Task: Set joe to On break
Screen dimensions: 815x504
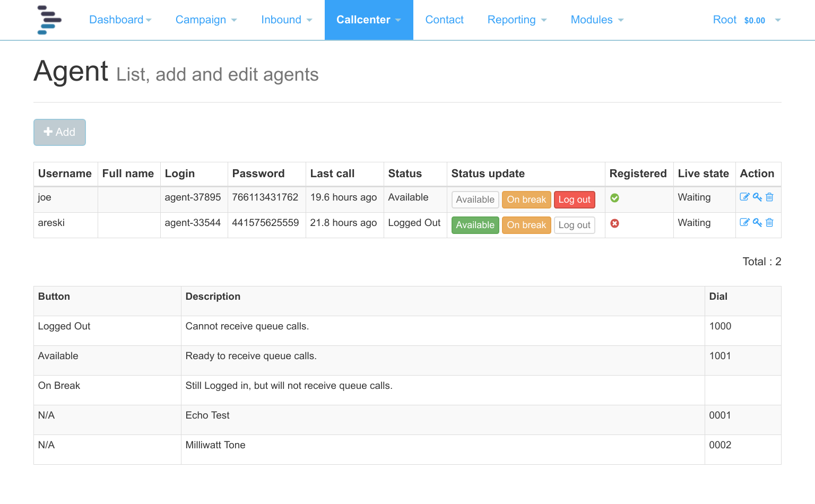Action: coord(526,199)
